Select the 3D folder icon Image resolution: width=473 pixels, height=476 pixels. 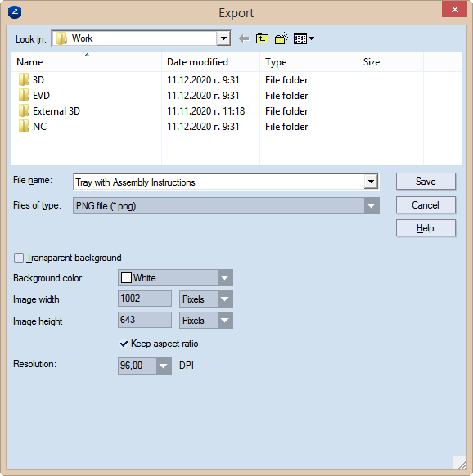click(24, 79)
